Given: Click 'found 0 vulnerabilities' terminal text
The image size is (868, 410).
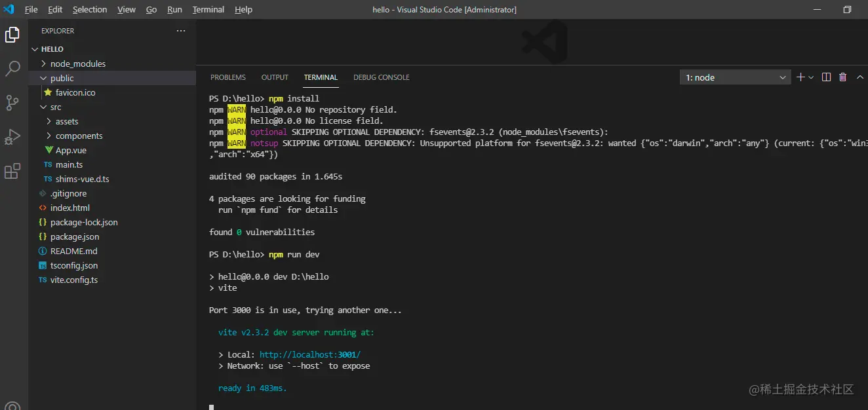Looking at the screenshot, I should click(262, 232).
